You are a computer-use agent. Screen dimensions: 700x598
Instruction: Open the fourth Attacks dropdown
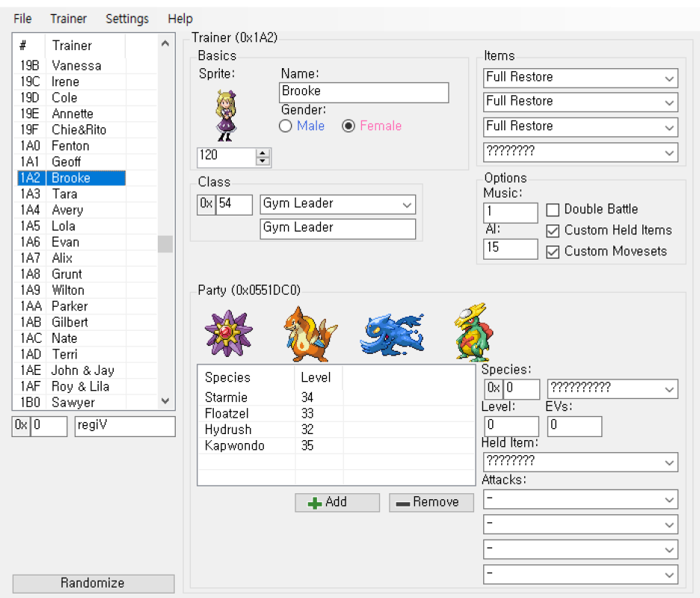point(669,574)
